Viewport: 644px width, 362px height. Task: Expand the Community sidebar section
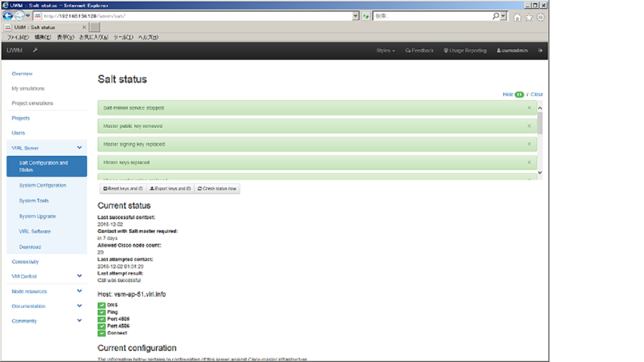[x=79, y=321]
